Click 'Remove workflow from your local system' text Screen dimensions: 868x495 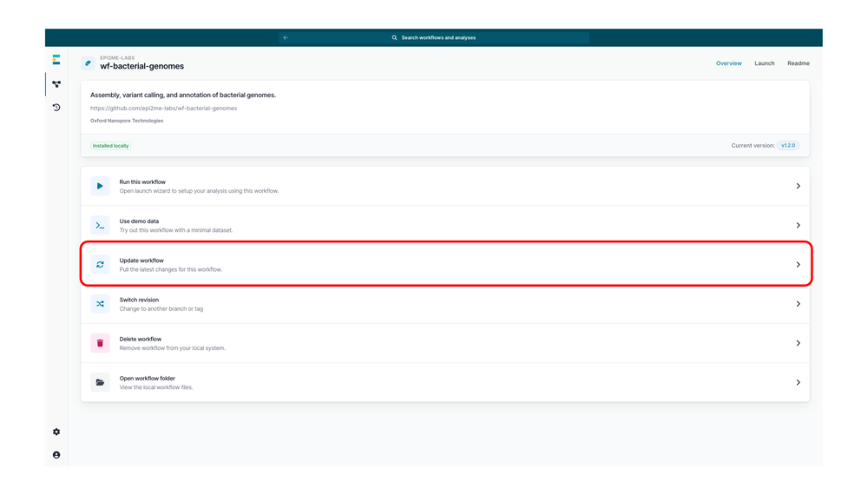coord(172,348)
